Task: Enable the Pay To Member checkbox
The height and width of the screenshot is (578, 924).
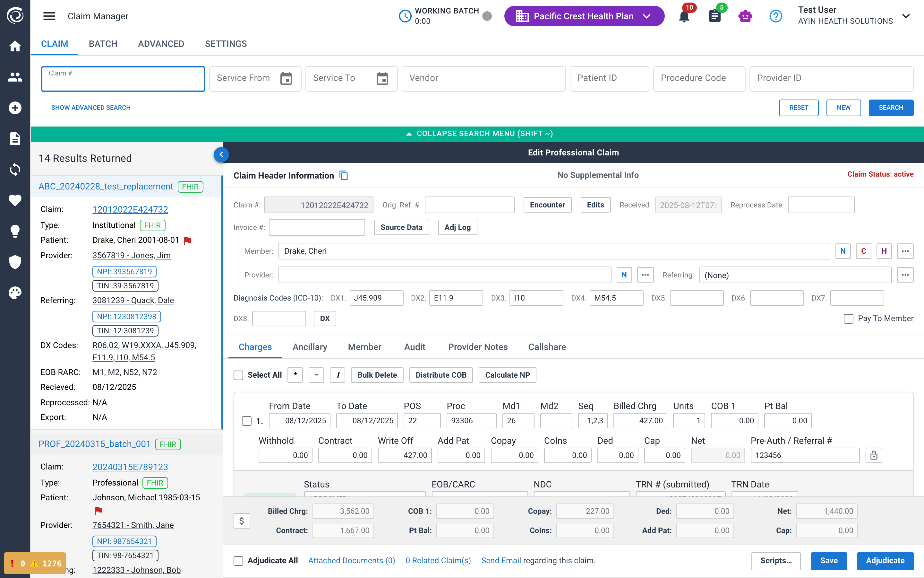Action: pyautogui.click(x=848, y=319)
